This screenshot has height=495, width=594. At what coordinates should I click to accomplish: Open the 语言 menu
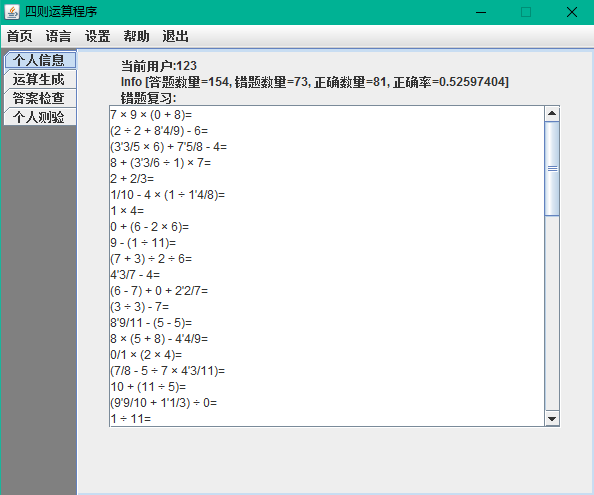58,36
